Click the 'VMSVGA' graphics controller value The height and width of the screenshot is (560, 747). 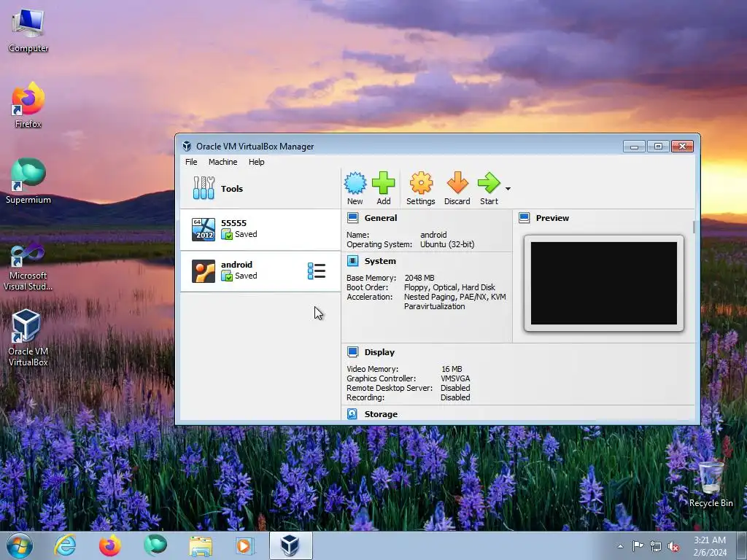pyautogui.click(x=455, y=378)
